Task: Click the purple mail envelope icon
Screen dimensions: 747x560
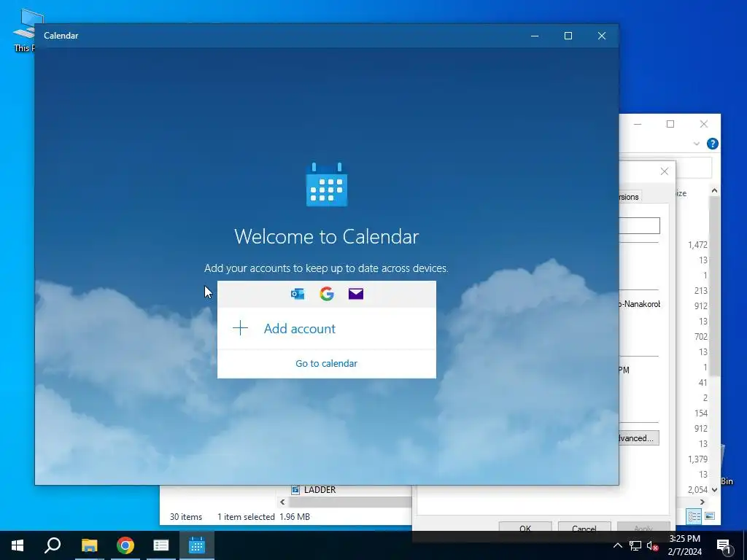Action: point(356,294)
